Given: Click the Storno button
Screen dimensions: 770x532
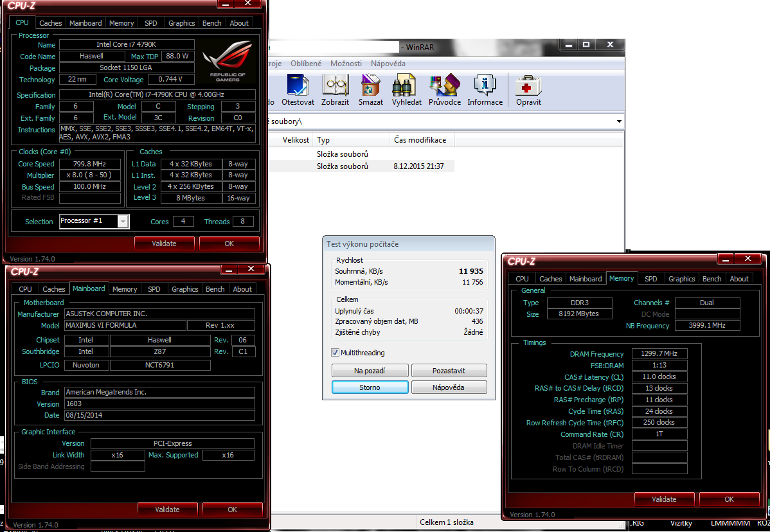Looking at the screenshot, I should click(370, 387).
